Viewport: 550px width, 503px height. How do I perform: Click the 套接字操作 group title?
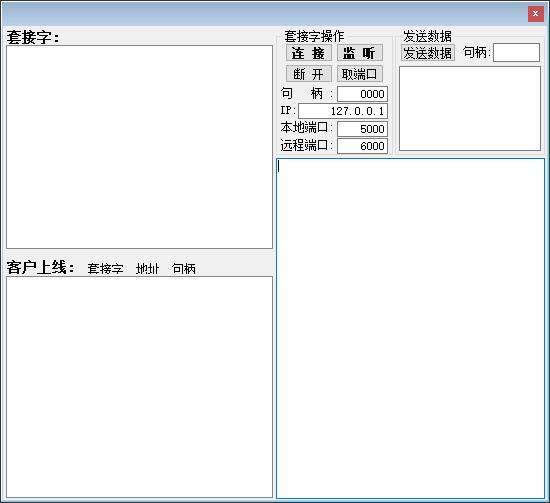pos(314,36)
